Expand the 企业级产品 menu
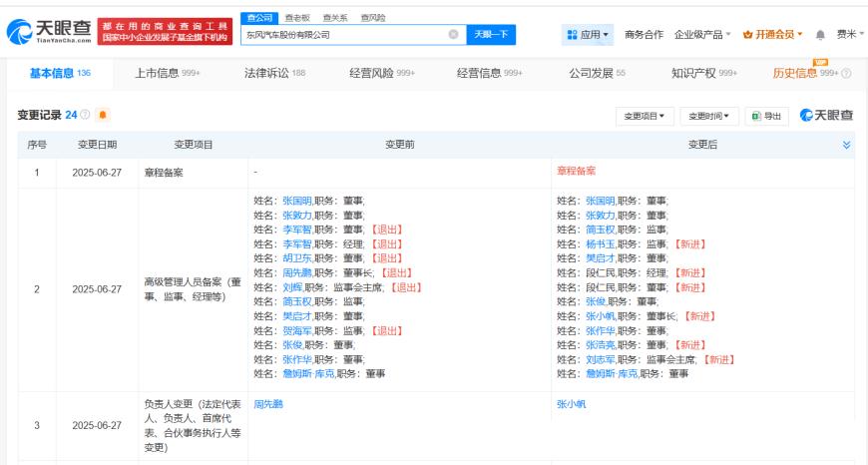The image size is (868, 465). pyautogui.click(x=702, y=34)
